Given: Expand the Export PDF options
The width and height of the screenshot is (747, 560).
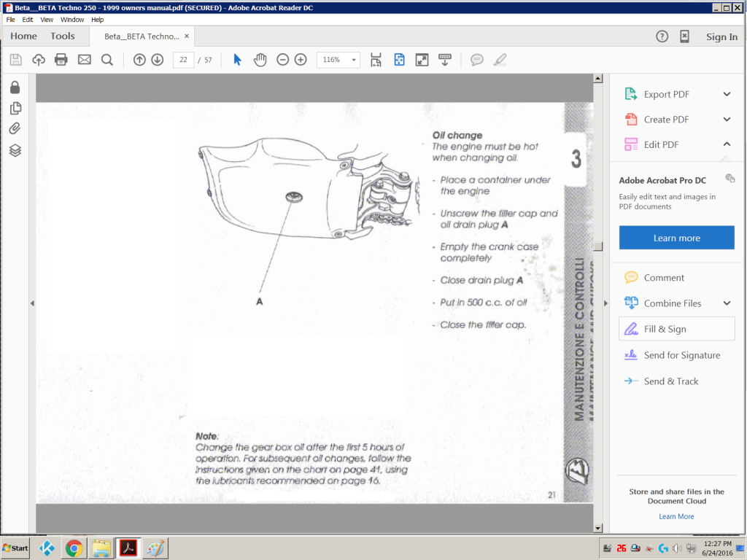Looking at the screenshot, I should click(727, 94).
